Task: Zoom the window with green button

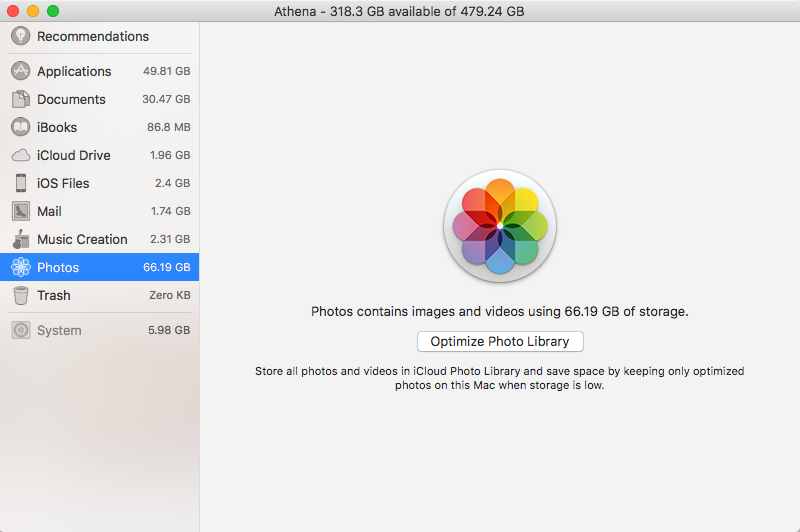Action: [x=53, y=11]
